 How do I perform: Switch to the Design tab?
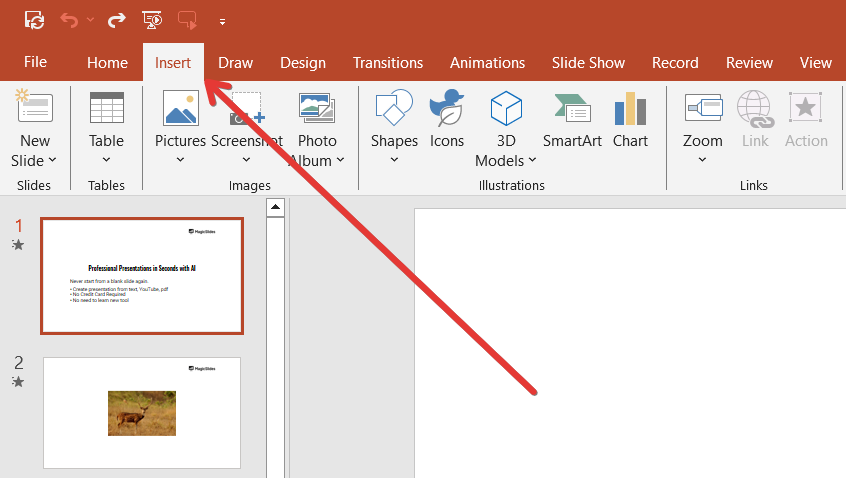click(x=302, y=62)
